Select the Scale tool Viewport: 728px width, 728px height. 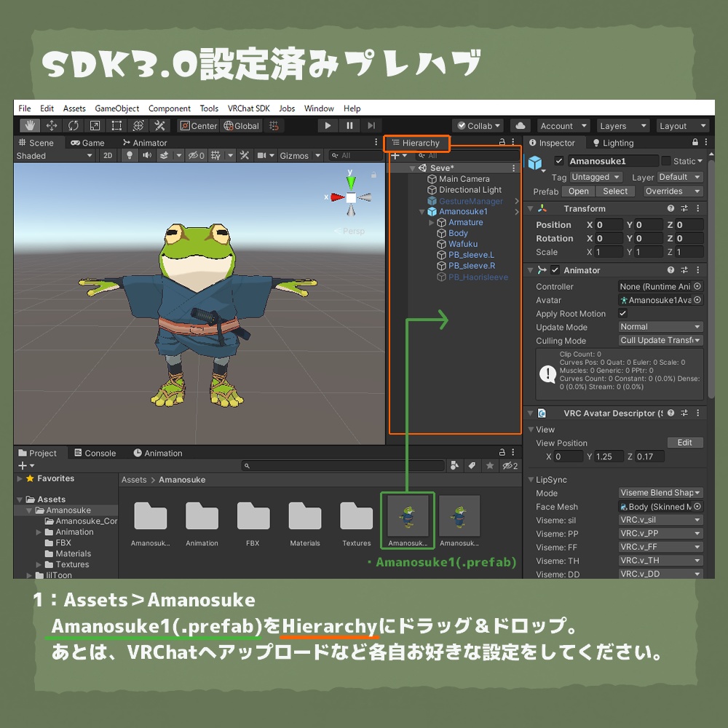tap(96, 125)
